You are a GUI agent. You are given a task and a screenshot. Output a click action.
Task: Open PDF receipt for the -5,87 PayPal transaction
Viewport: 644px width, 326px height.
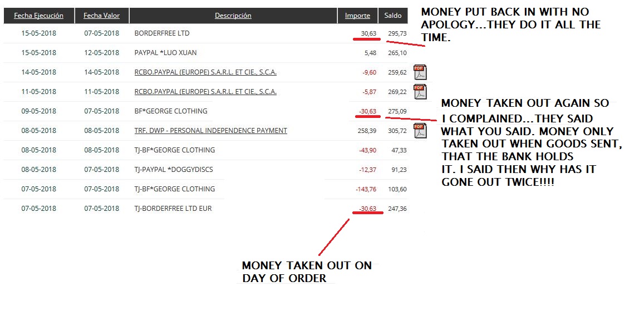(420, 92)
